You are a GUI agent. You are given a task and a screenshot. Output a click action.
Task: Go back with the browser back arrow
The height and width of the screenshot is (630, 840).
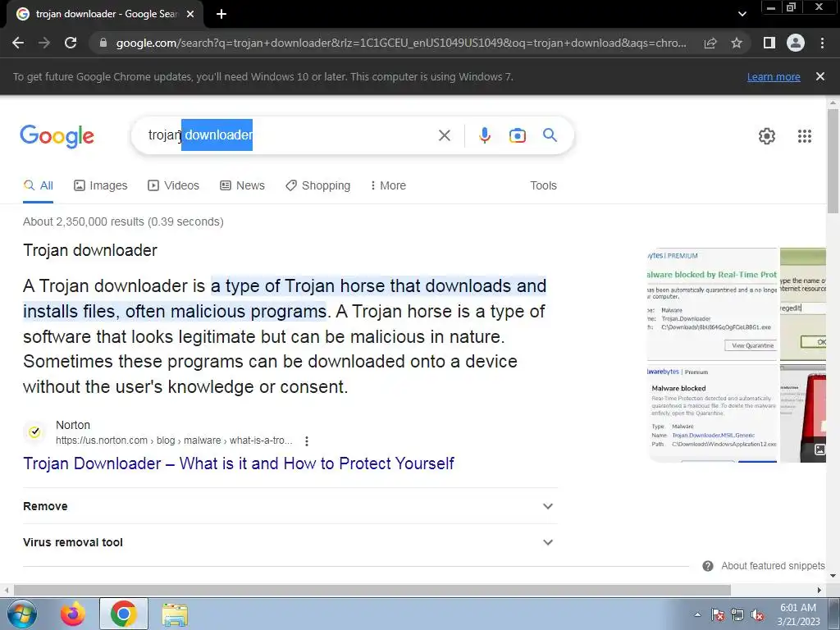[x=18, y=43]
